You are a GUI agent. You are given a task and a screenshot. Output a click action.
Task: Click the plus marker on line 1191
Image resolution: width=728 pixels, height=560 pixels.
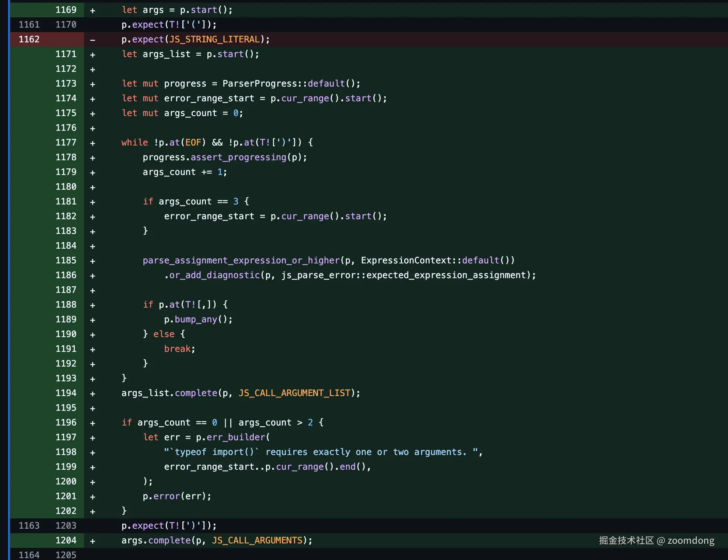click(x=92, y=349)
